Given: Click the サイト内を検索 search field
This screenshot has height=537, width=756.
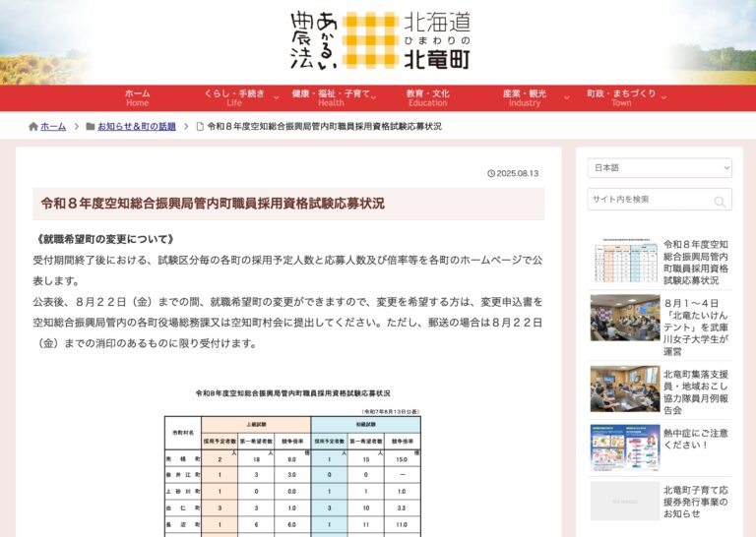Looking at the screenshot, I should pyautogui.click(x=650, y=200).
